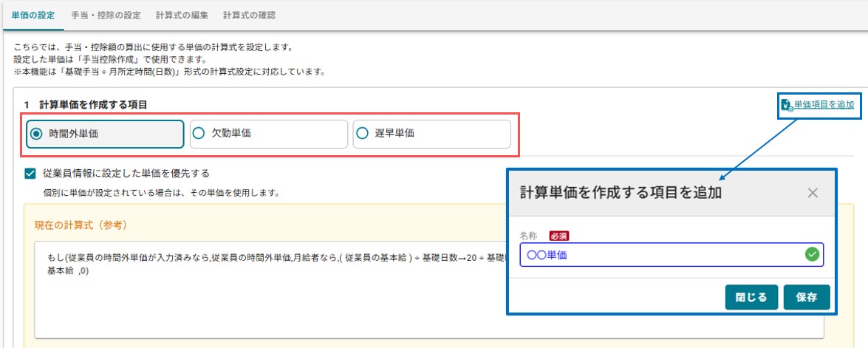Go to 計算式の確認 tab
Image resolution: width=868 pixels, height=348 pixels.
(249, 16)
